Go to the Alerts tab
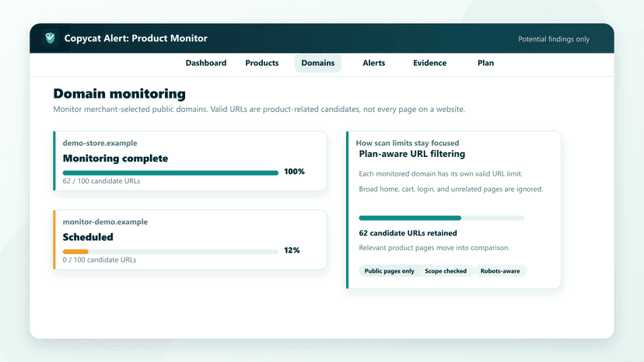This screenshot has height=362, width=644. pyautogui.click(x=374, y=63)
